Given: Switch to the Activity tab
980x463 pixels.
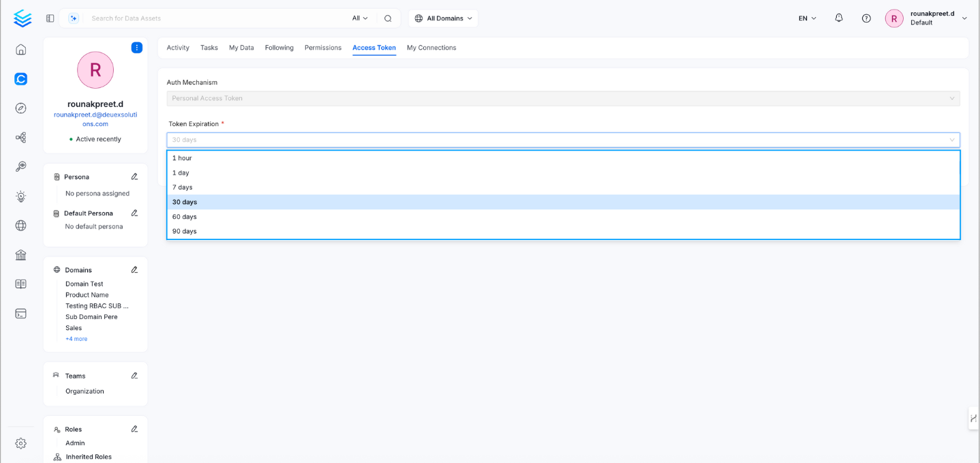Looking at the screenshot, I should tap(178, 48).
